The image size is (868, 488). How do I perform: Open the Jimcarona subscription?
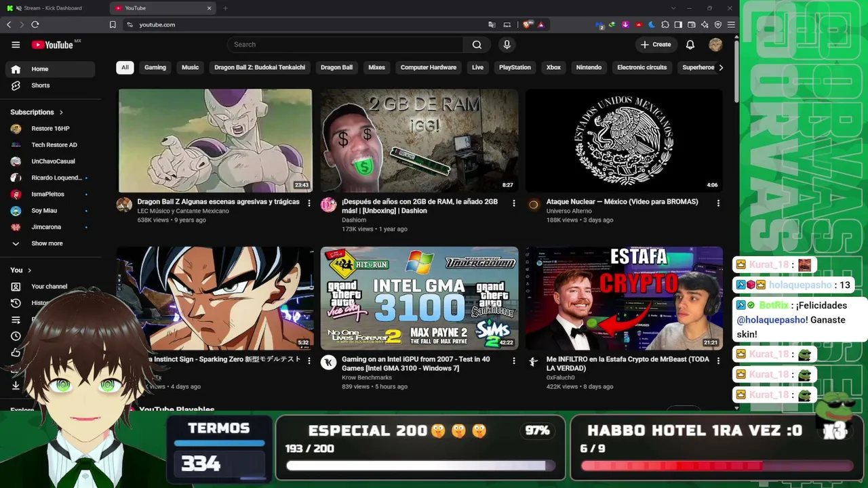pyautogui.click(x=50, y=227)
